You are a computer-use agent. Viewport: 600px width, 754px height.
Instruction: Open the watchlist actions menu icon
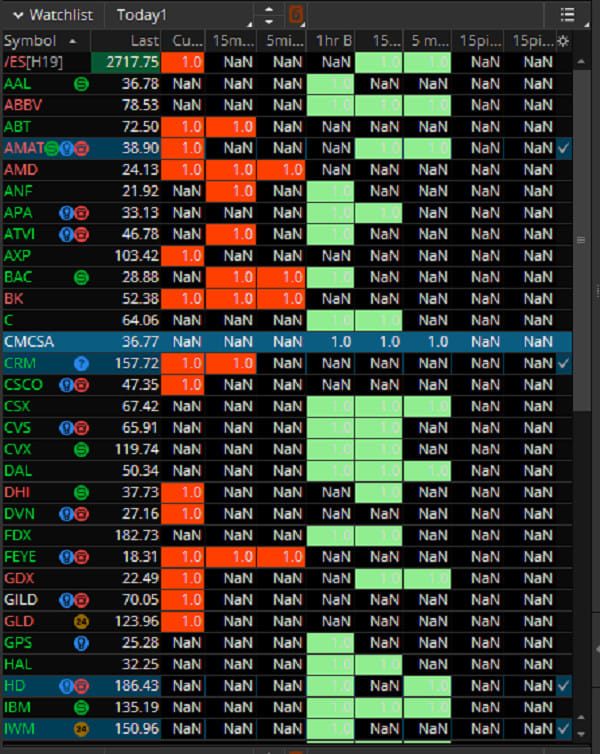(568, 15)
